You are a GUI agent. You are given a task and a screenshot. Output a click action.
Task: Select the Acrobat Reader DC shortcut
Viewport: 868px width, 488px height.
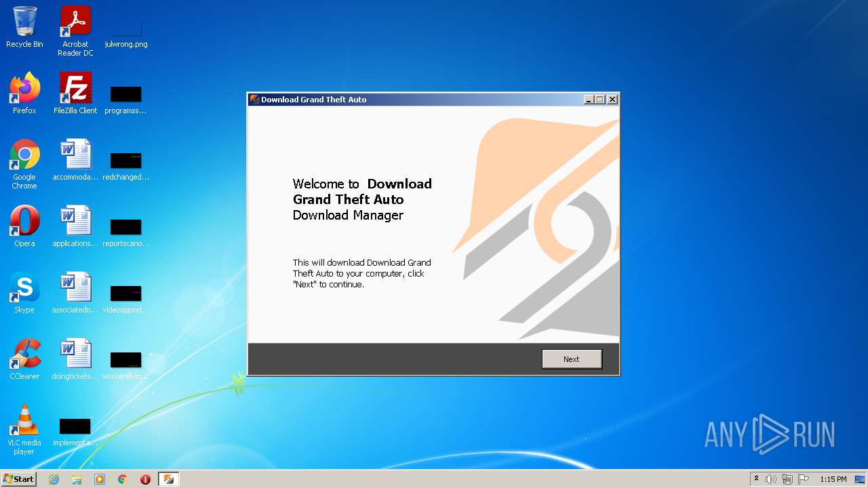pos(75,31)
